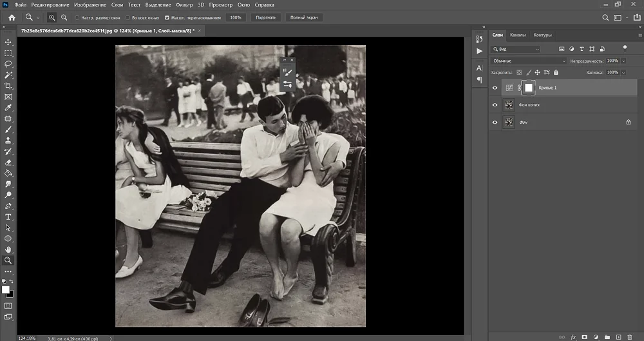The image size is (644, 341).
Task: Select the Type tool in the toolbar
Action: tap(8, 217)
